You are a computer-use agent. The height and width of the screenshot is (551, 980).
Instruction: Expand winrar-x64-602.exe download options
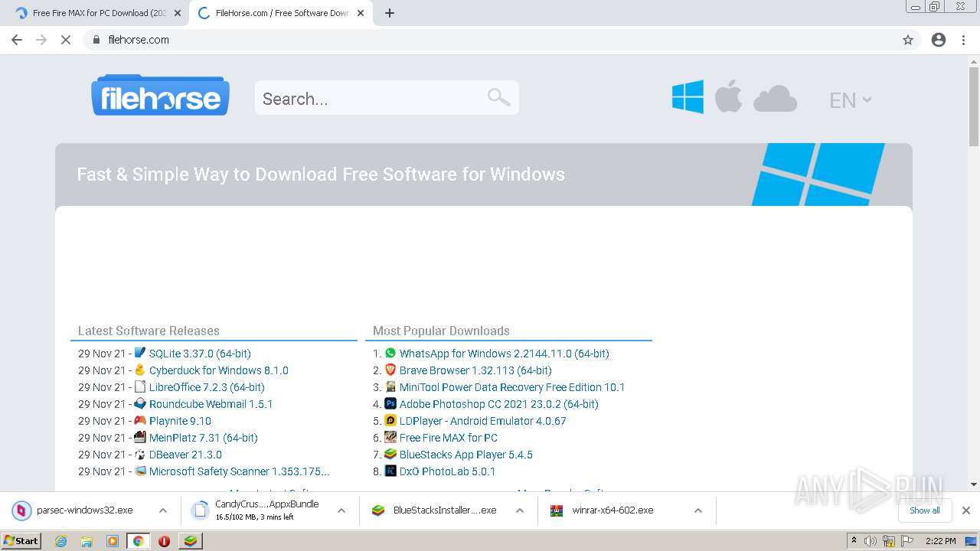click(697, 510)
